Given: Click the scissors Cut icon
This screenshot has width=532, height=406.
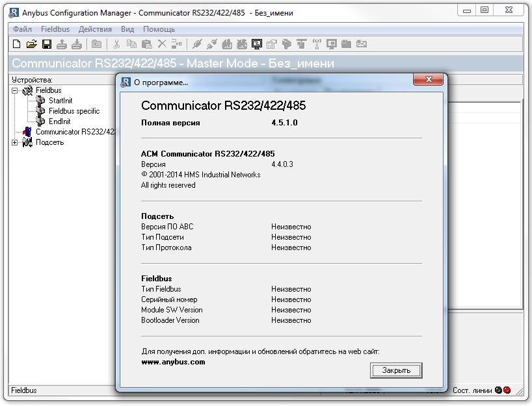Looking at the screenshot, I should 116,44.
